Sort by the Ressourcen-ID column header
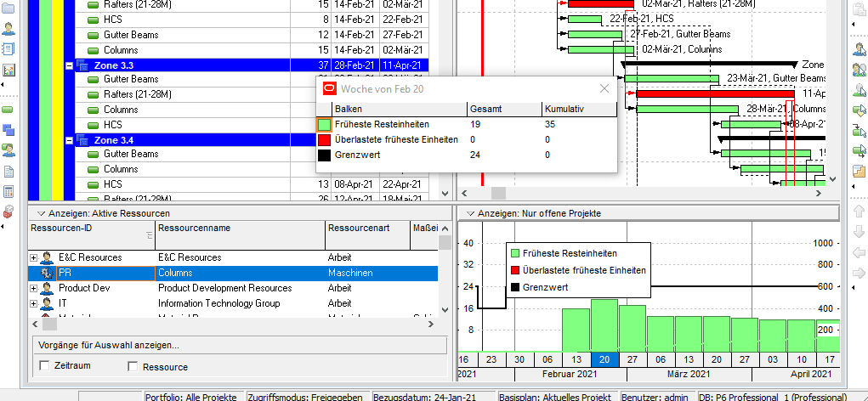Screen dimensions: 868x401 (x=92, y=235)
